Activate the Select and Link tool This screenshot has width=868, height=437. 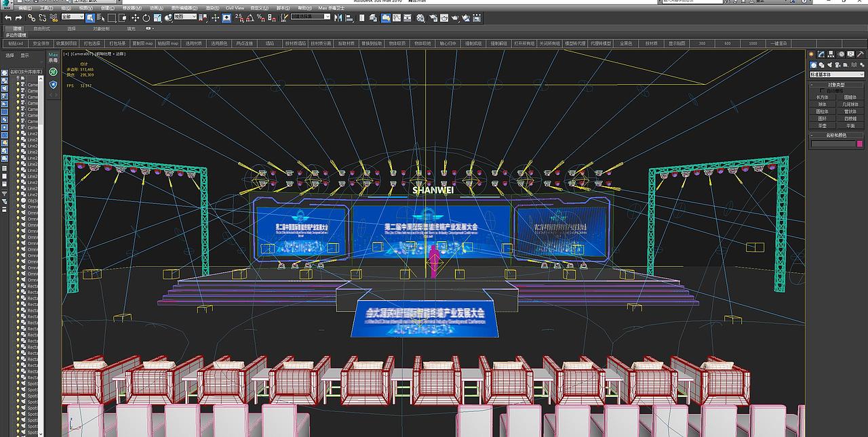[31, 18]
